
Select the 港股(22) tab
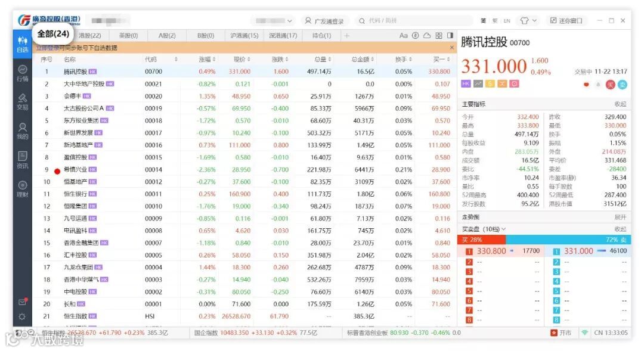(x=89, y=36)
